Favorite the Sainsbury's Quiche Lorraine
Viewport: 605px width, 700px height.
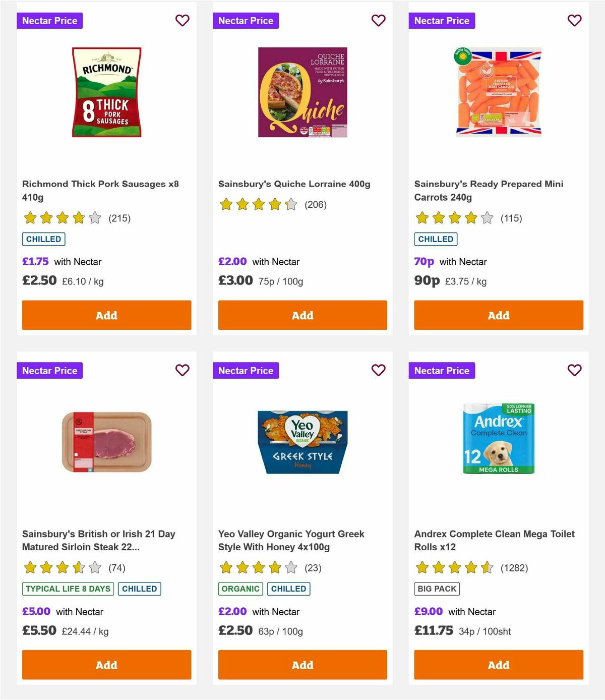(x=378, y=21)
